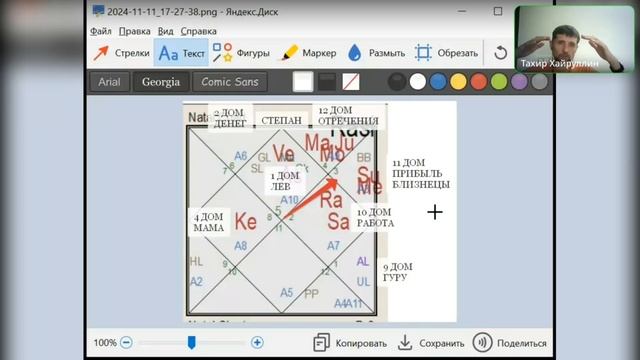This screenshot has height=360, width=640.
Task: Select the Текст text tool
Action: [x=181, y=53]
